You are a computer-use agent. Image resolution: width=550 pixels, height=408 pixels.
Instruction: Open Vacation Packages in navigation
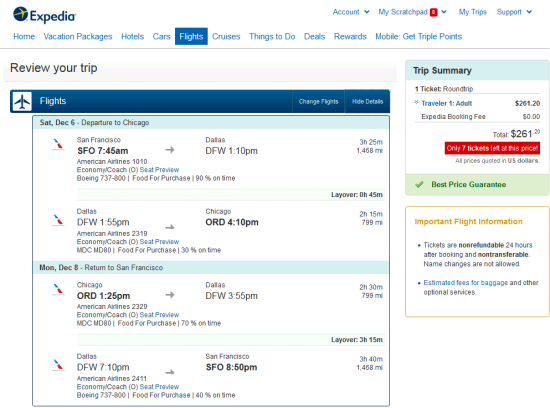pyautogui.click(x=78, y=36)
